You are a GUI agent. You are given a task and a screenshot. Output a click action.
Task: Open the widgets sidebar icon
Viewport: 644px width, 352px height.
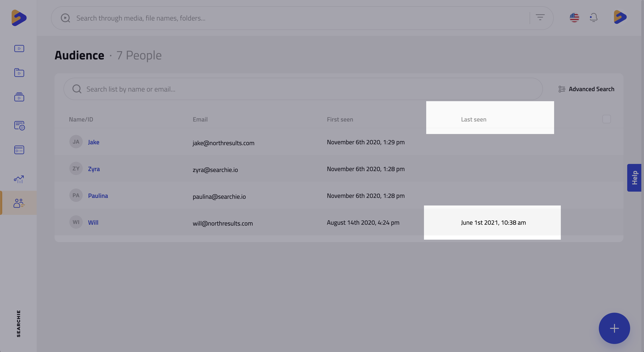tap(19, 150)
